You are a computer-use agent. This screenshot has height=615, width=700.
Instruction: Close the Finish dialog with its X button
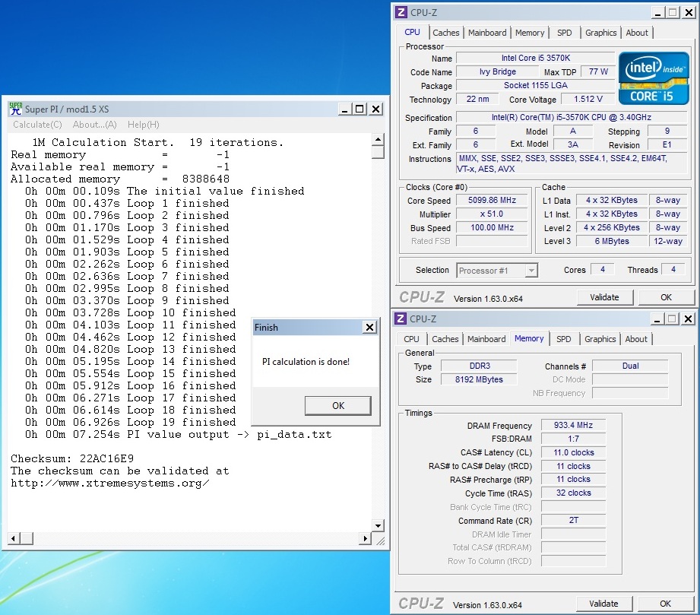pos(369,328)
